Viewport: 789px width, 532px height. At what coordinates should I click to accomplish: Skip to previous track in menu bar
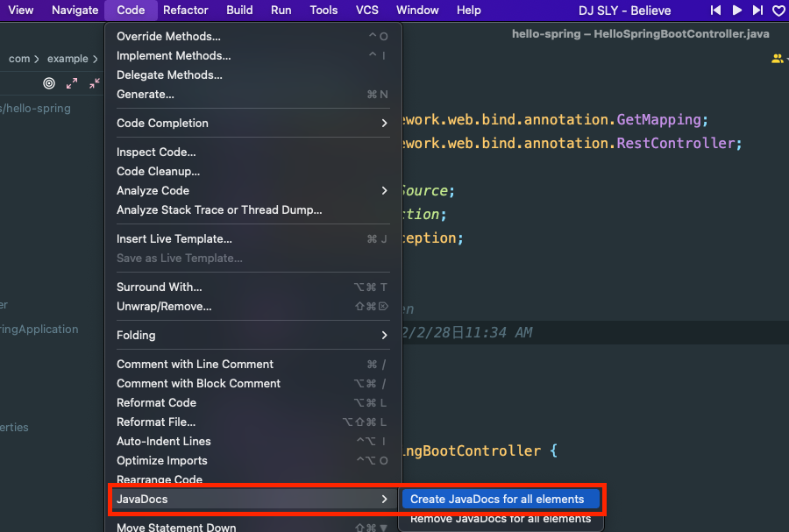pos(715,10)
